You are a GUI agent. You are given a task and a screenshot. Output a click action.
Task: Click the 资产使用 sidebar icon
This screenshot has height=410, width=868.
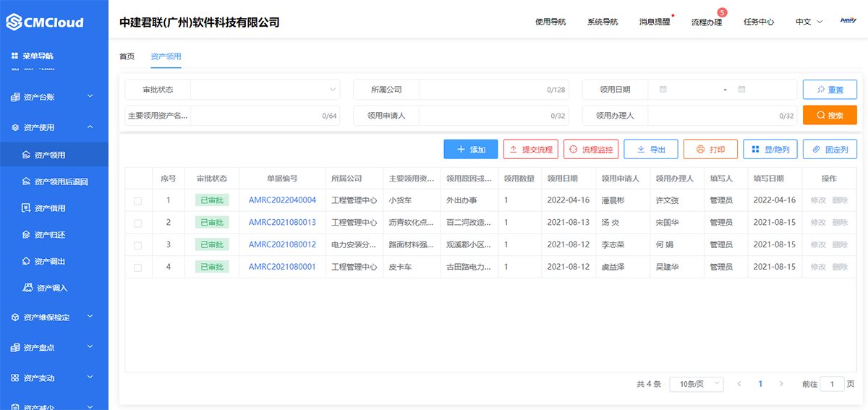click(15, 127)
